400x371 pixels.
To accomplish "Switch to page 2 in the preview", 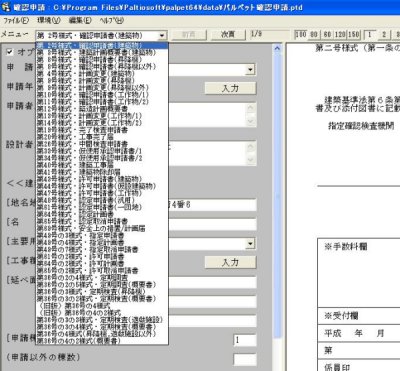I will (384, 34).
